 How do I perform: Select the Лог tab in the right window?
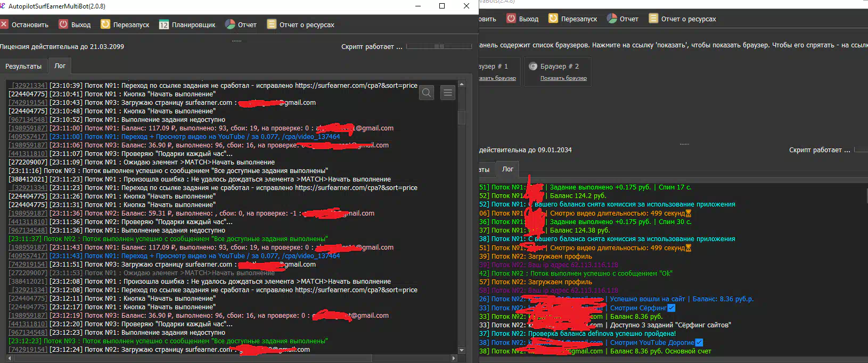[x=508, y=169]
